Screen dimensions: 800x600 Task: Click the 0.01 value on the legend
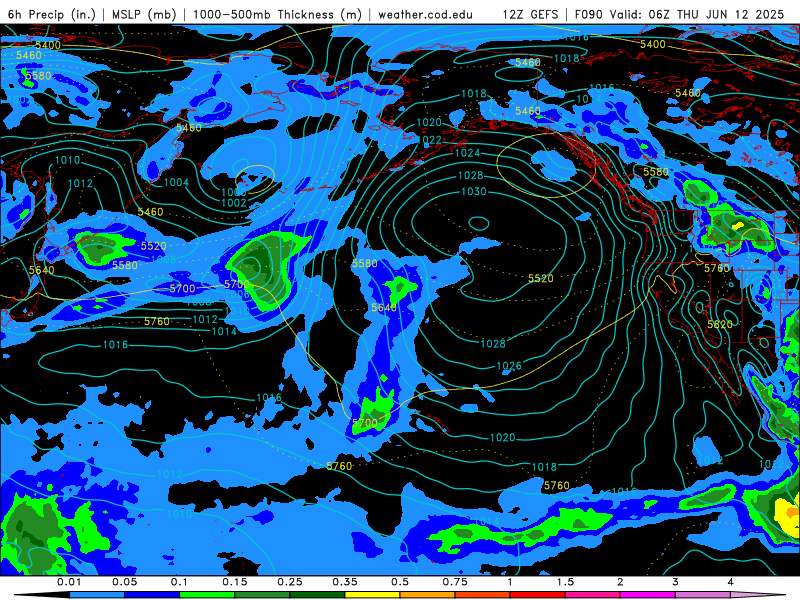coord(69,582)
